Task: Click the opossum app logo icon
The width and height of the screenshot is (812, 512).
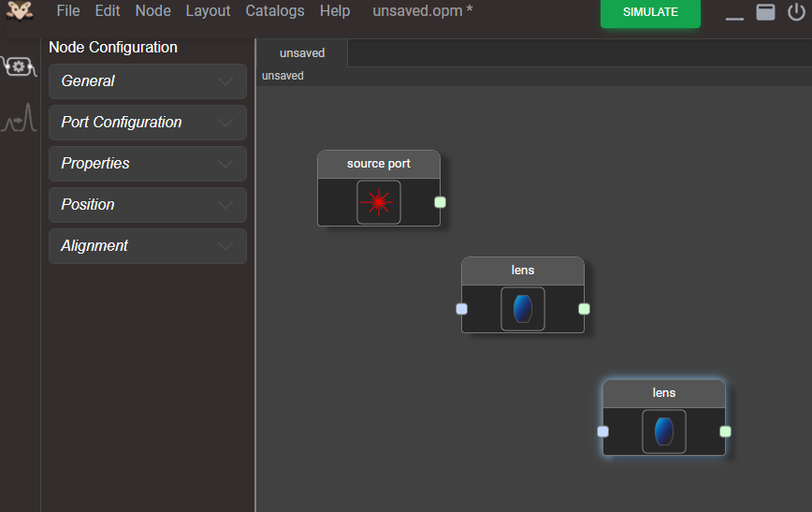Action: pos(20,11)
